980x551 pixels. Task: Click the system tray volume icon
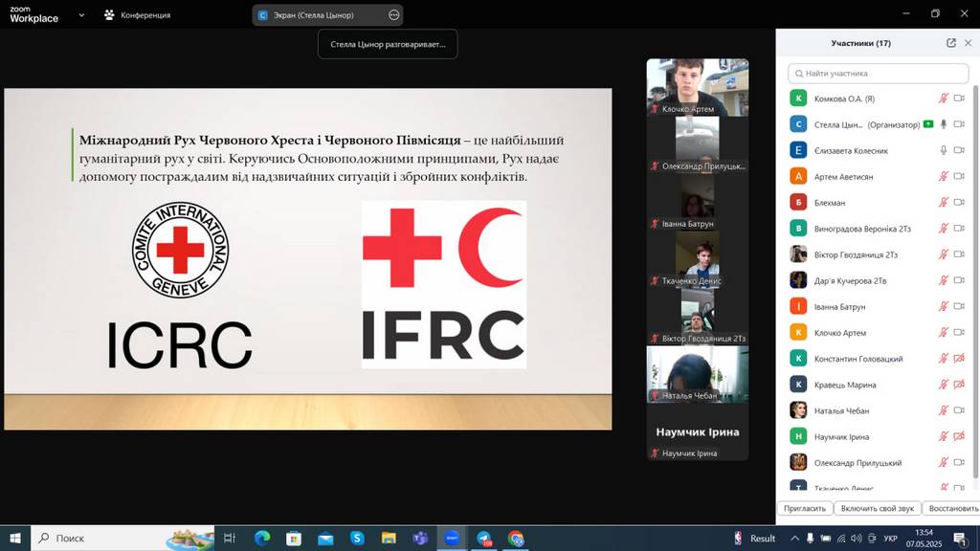857,538
